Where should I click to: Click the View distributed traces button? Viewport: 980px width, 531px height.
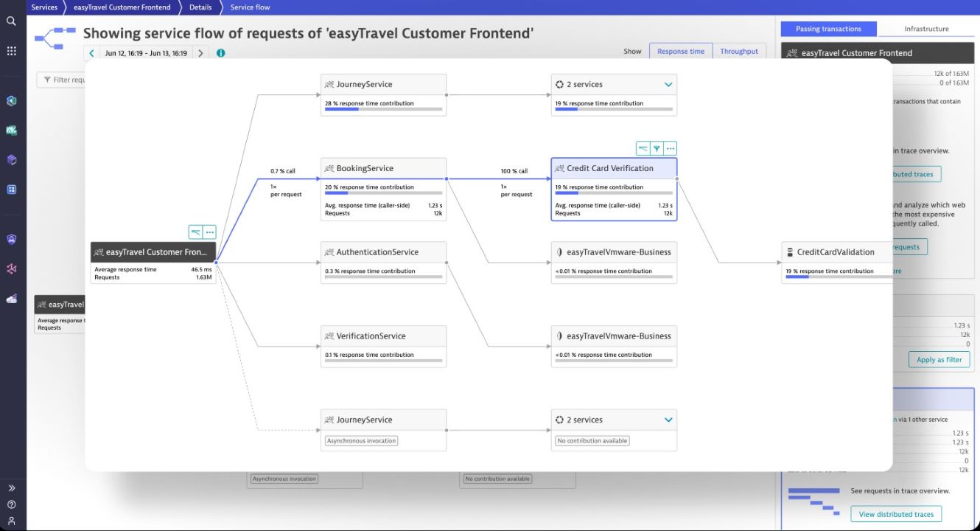pos(896,514)
